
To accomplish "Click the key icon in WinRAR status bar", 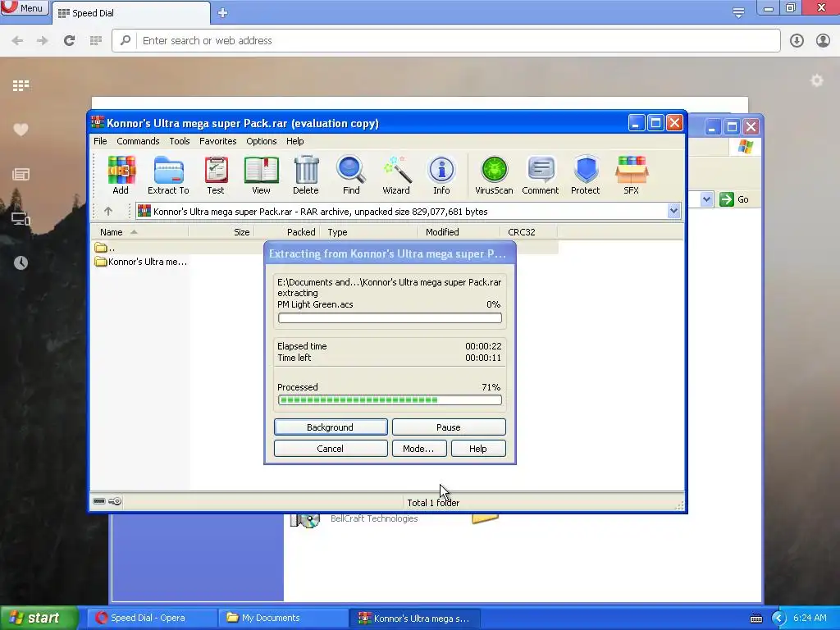I will click(x=115, y=501).
